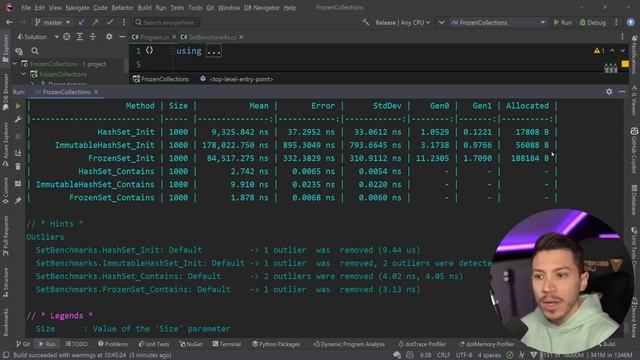Open the Problems tool window
The height and width of the screenshot is (360, 640).
click(113, 344)
